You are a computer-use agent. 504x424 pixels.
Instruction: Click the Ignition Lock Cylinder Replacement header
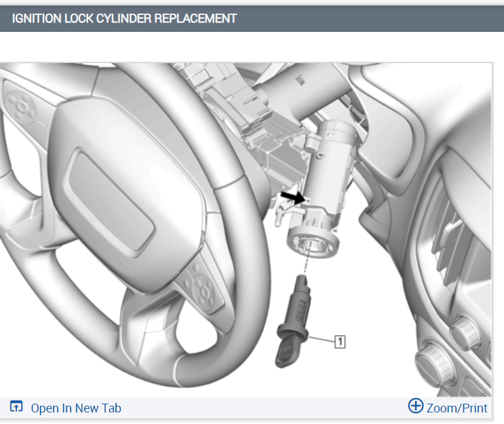coord(124,18)
